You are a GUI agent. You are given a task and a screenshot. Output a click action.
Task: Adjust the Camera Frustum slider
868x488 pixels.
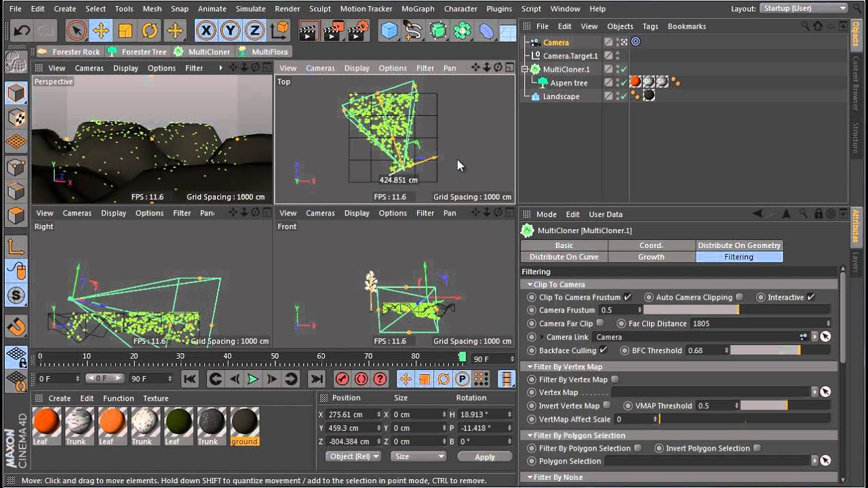pos(736,310)
